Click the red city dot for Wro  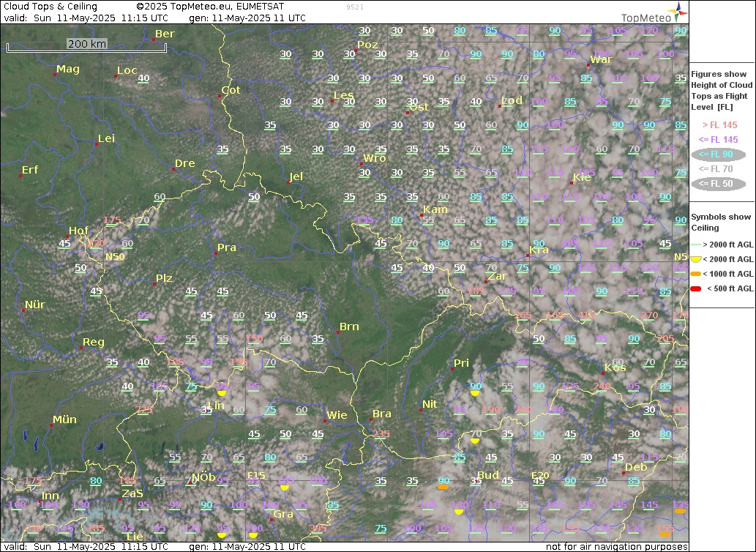pos(362,164)
